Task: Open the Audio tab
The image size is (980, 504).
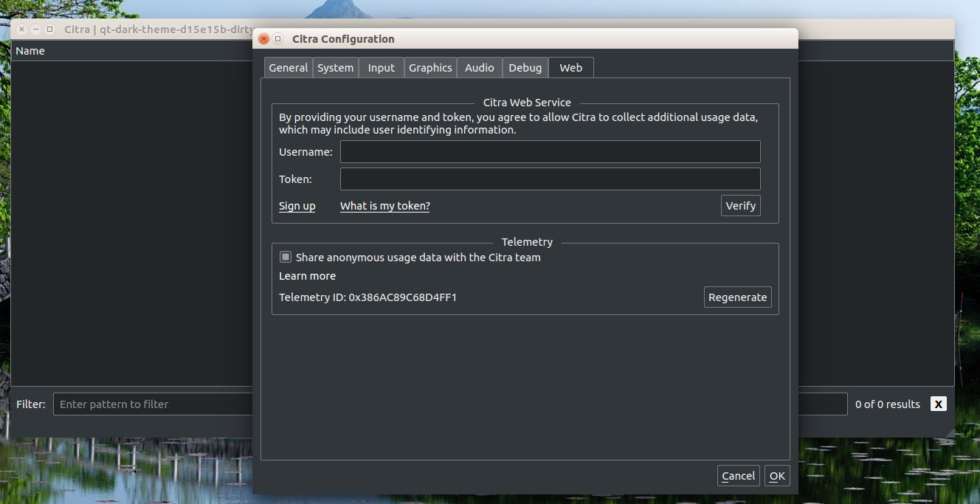Action: pos(480,67)
